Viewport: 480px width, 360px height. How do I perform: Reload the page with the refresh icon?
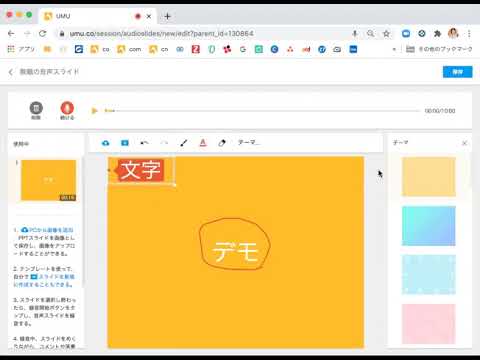pos(42,33)
